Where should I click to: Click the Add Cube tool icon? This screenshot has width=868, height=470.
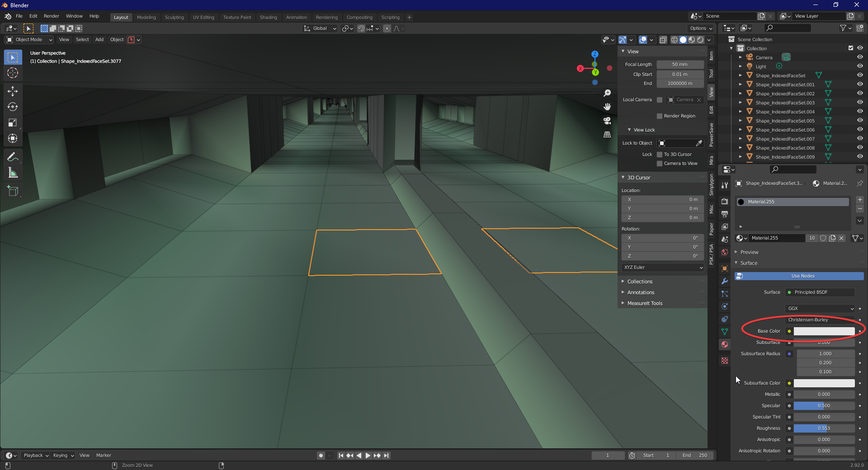[x=13, y=191]
